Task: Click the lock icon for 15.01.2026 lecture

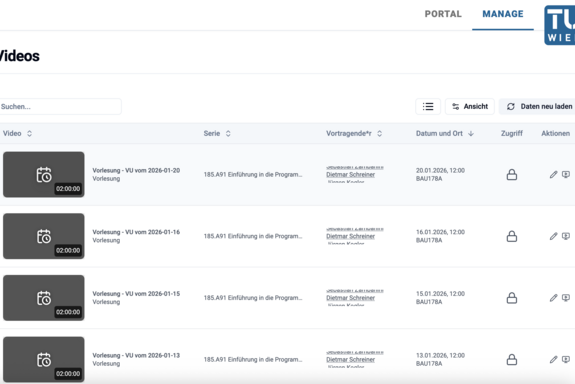Action: point(512,298)
